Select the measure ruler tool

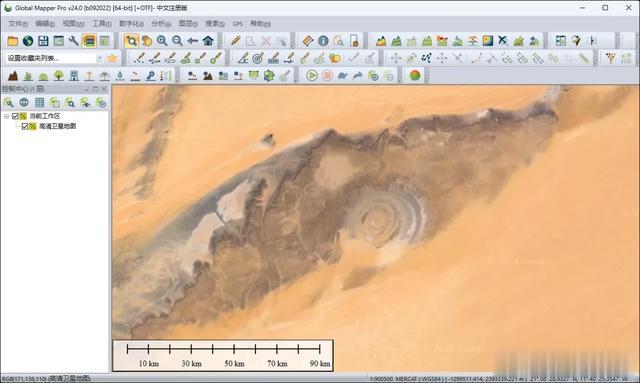tap(307, 41)
